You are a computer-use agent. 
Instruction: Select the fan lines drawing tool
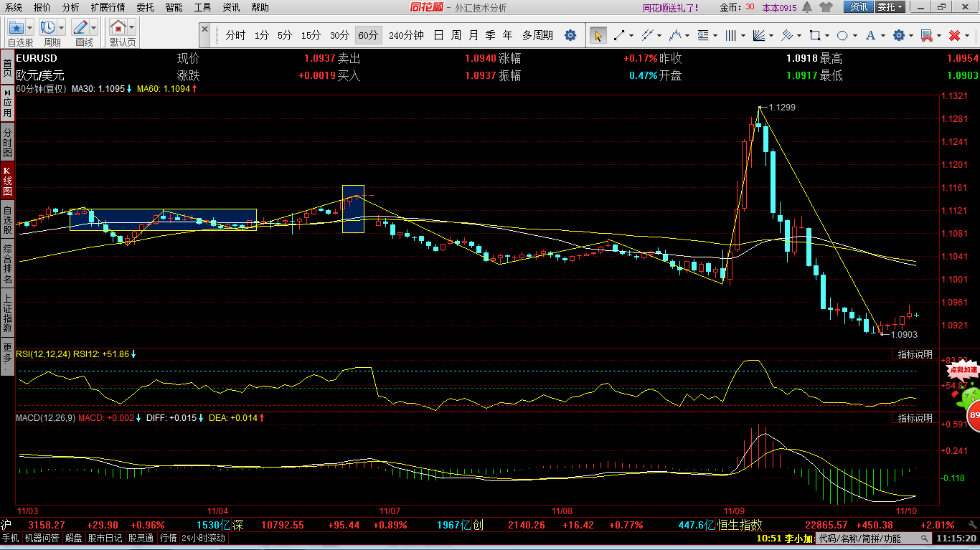(759, 35)
